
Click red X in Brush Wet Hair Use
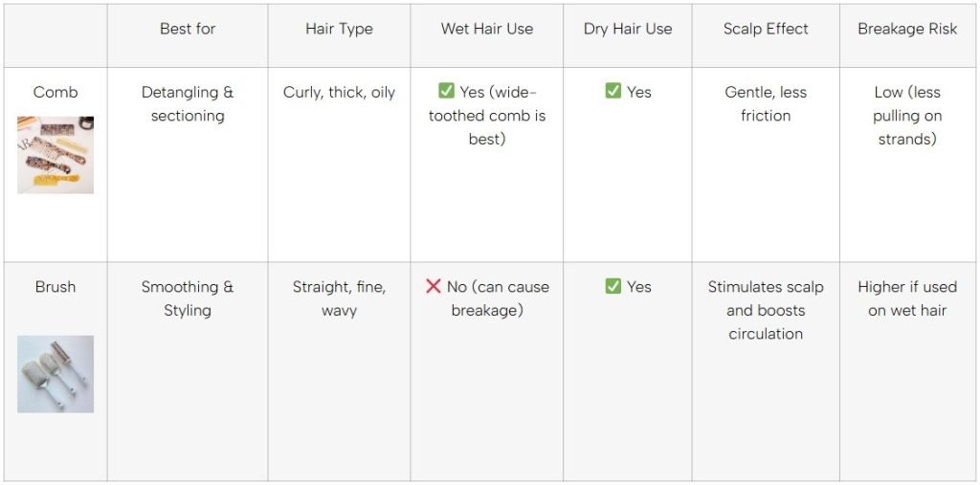(x=434, y=286)
